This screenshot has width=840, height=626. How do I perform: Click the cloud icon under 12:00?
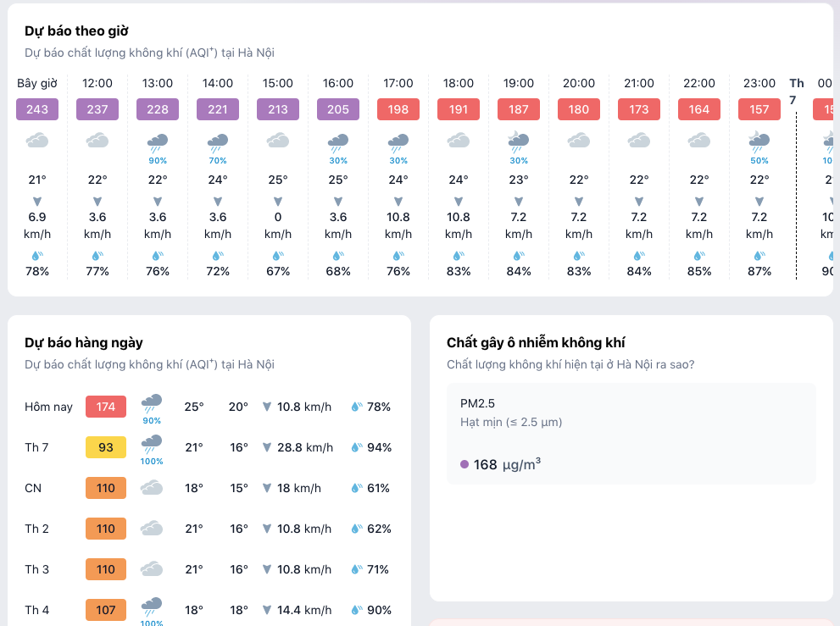coord(97,141)
